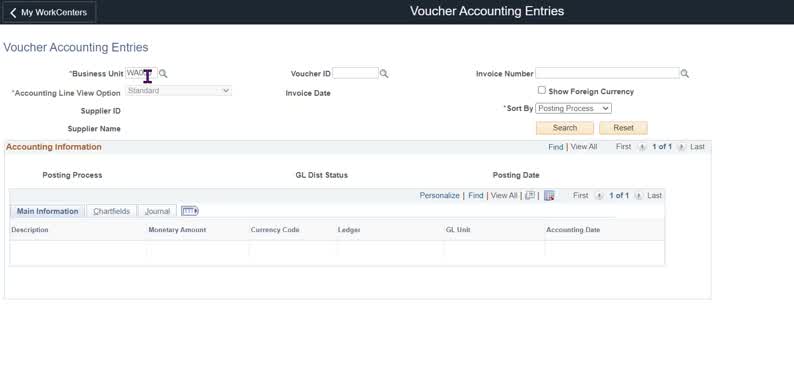Click the Description column header
This screenshot has width=794, height=388.
pyautogui.click(x=30, y=230)
